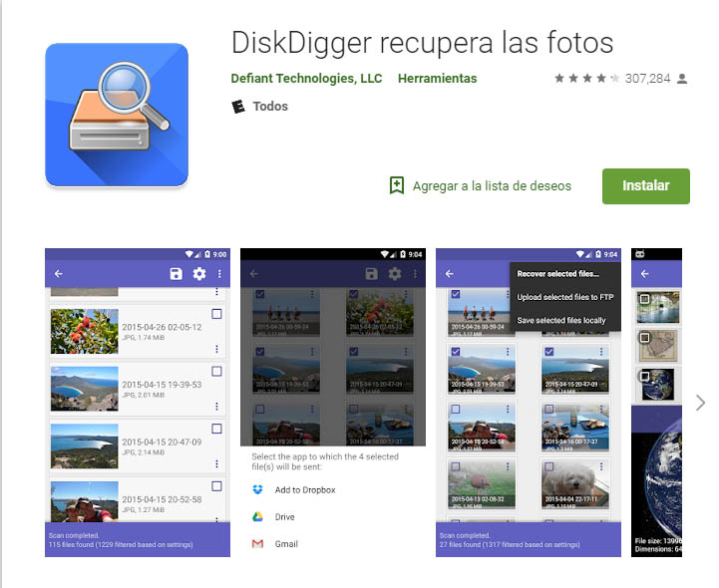This screenshot has height=588, width=719.
Task: Click the 307,284 ratings count
Action: (647, 79)
